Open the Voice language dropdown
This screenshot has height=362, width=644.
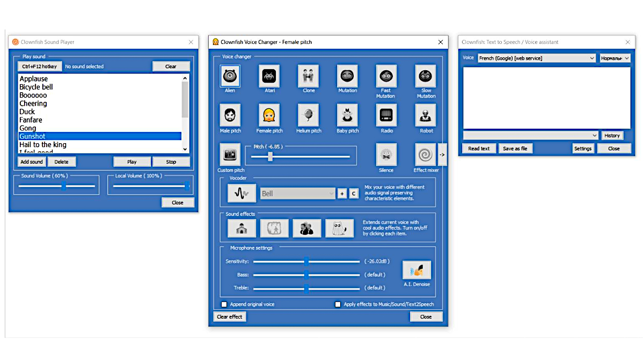point(537,58)
